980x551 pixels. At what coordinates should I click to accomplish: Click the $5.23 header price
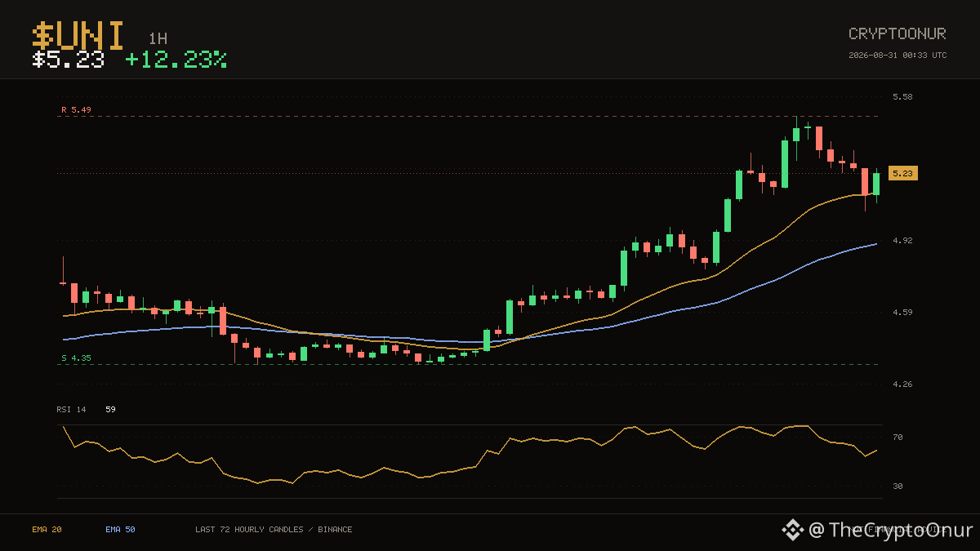tap(69, 60)
